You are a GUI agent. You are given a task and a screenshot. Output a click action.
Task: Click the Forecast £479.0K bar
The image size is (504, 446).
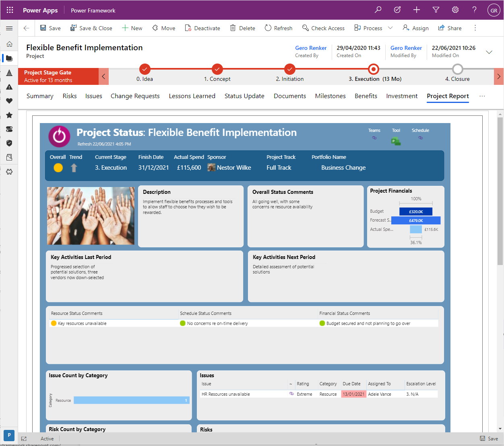[x=416, y=220]
